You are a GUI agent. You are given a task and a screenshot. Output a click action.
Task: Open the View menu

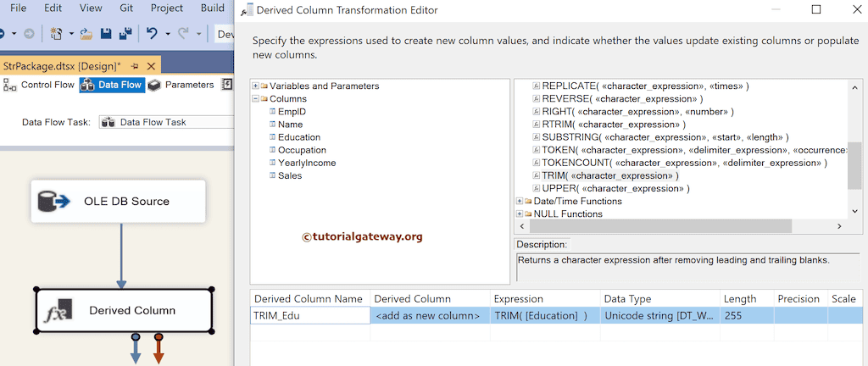tap(91, 8)
